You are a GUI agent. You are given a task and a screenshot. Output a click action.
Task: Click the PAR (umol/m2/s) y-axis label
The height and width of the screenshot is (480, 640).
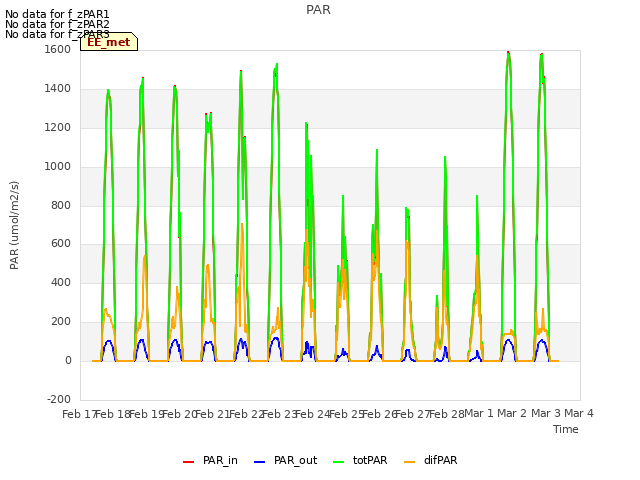point(14,225)
